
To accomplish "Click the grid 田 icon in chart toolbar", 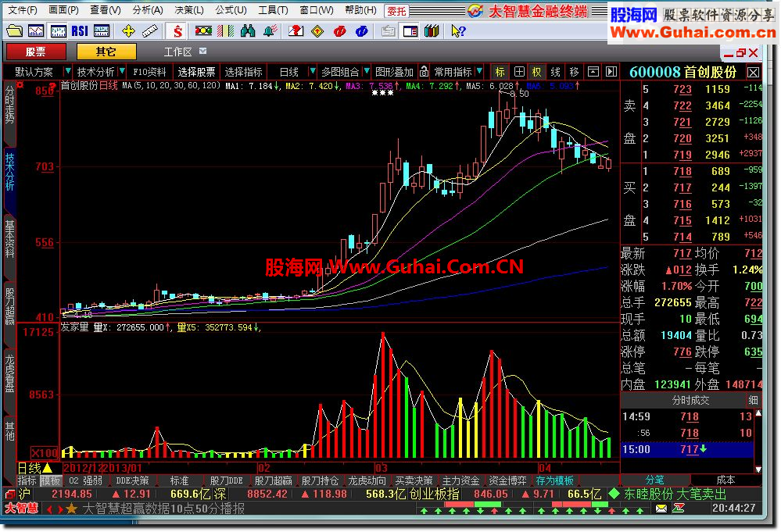I will (x=519, y=72).
